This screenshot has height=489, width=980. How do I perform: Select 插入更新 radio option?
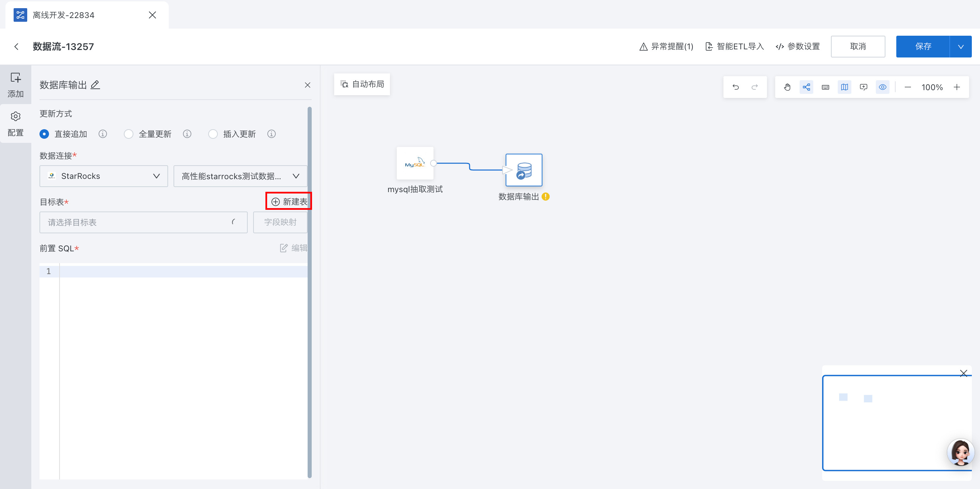(213, 134)
